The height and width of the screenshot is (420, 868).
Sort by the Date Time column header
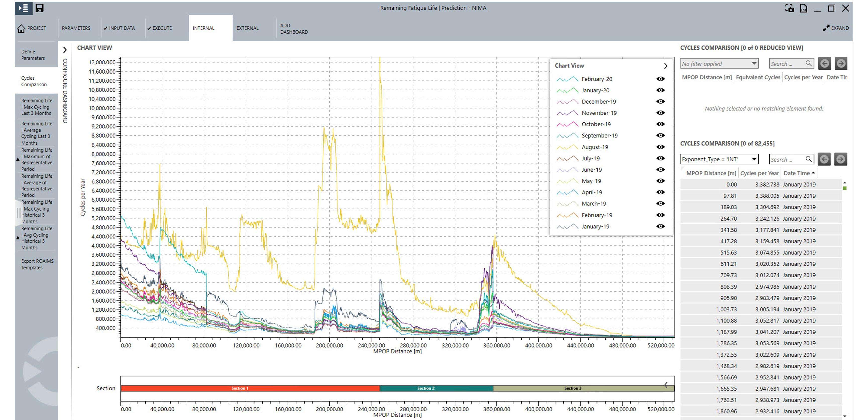coord(799,173)
